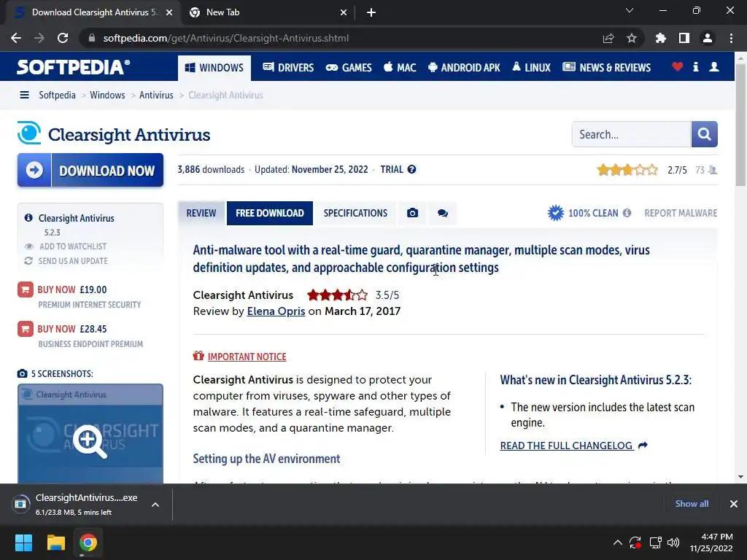Go to Windows breadcrumb link
Image resolution: width=747 pixels, height=560 pixels.
107,95
